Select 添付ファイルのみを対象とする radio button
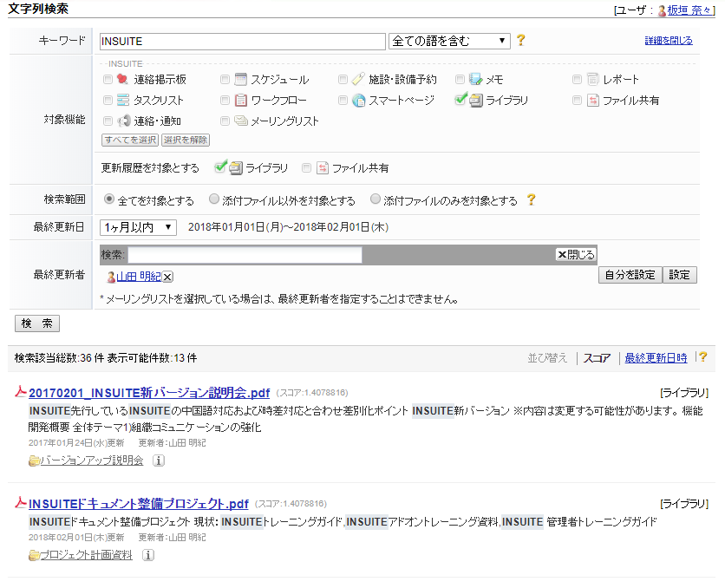The height and width of the screenshot is (588, 725). 376,199
